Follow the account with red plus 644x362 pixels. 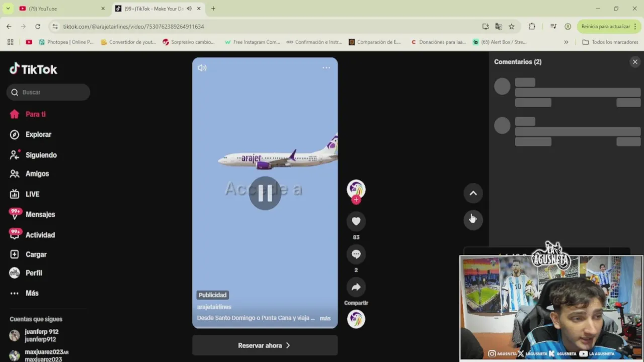(356, 200)
